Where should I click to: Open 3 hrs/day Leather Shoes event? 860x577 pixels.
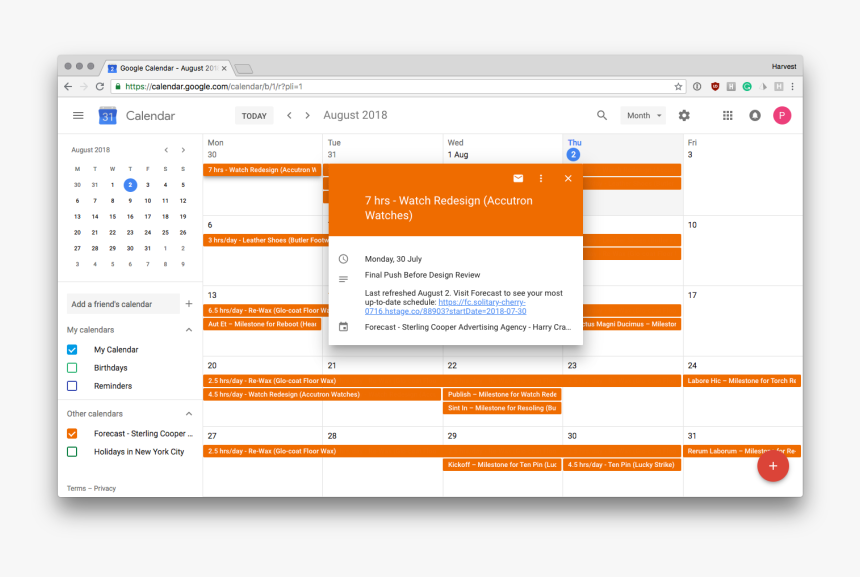coord(266,240)
